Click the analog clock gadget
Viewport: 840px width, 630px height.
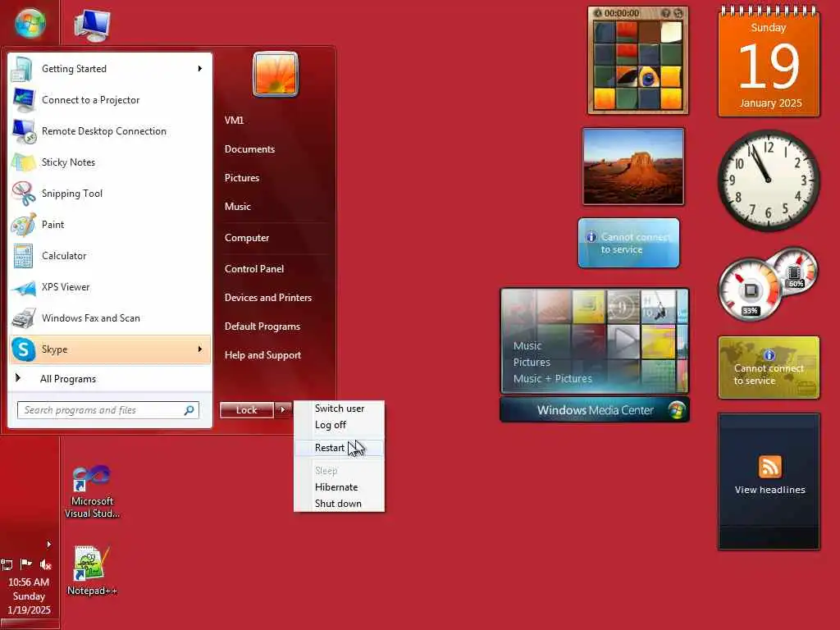click(x=768, y=180)
